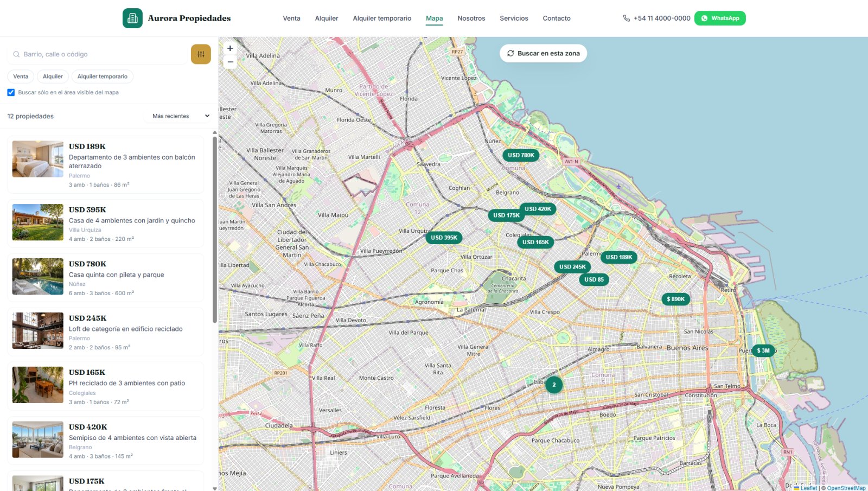Select the USD 420K map marker
Viewport: 868px width, 491px height.
[538, 209]
